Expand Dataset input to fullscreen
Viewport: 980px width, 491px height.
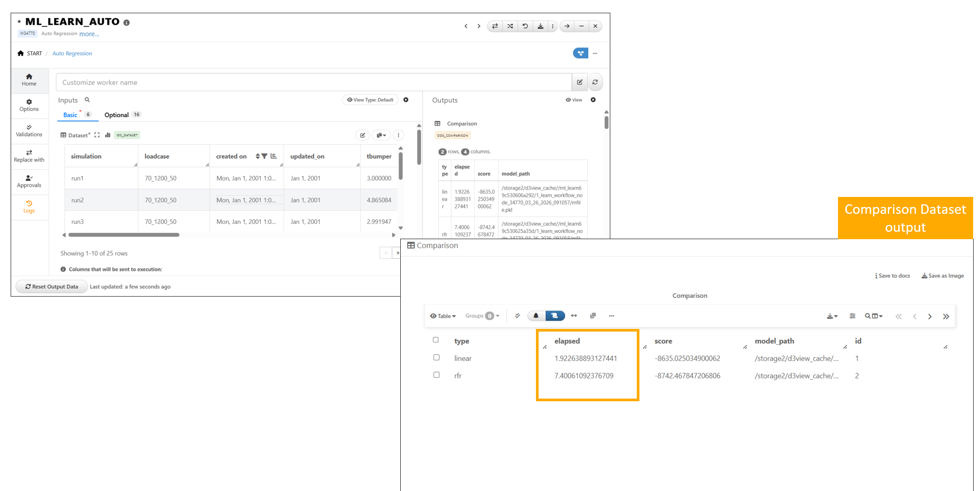click(x=97, y=135)
